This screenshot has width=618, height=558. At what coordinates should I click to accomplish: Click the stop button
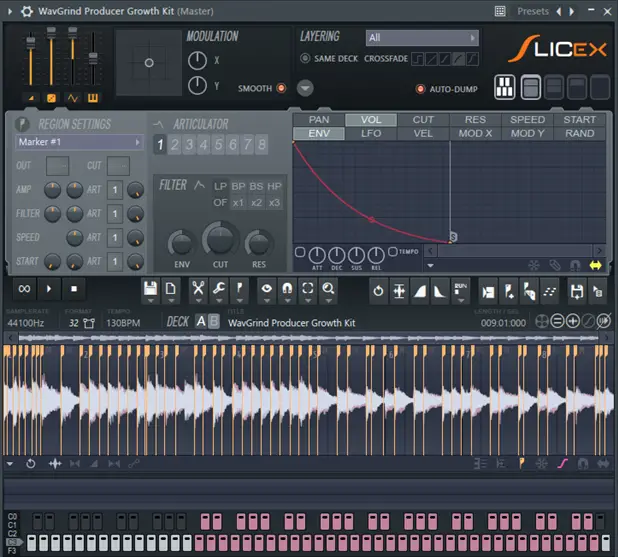click(74, 289)
